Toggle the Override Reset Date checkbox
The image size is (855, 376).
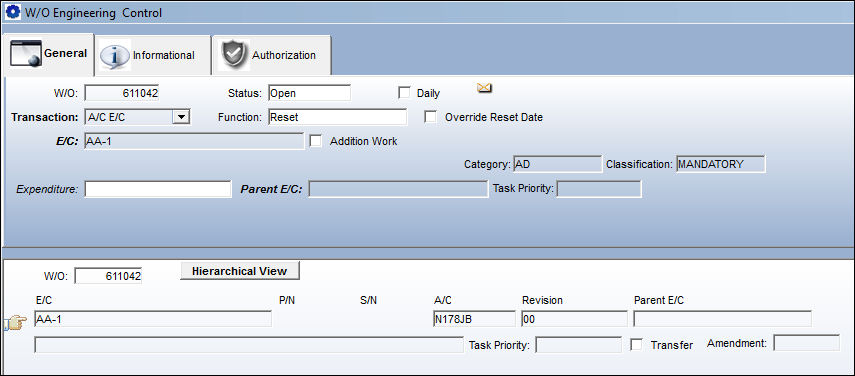coord(431,117)
